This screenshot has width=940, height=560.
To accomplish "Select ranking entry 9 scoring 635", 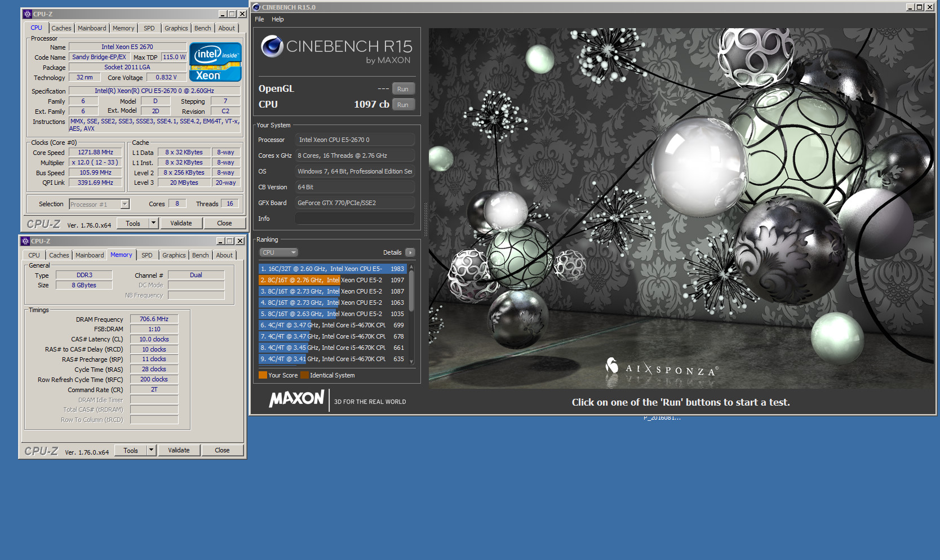I will [332, 359].
